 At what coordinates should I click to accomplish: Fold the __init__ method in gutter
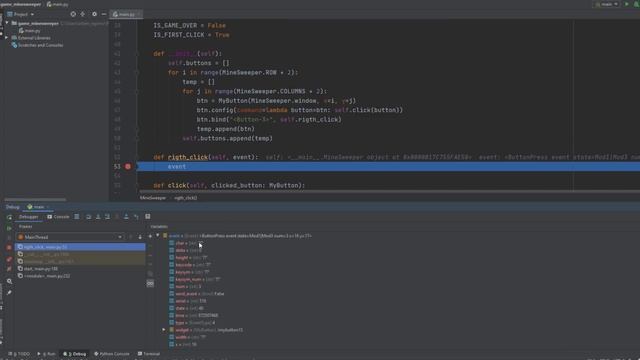point(137,53)
